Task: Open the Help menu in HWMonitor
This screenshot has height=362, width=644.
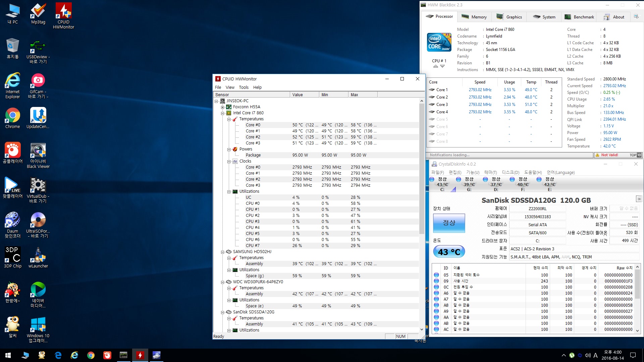Action: (x=257, y=87)
